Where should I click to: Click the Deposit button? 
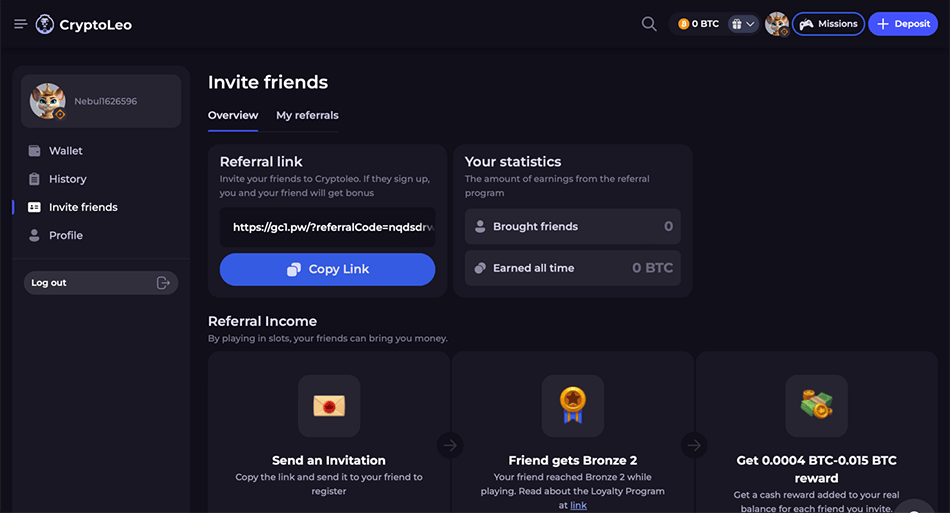click(x=903, y=24)
